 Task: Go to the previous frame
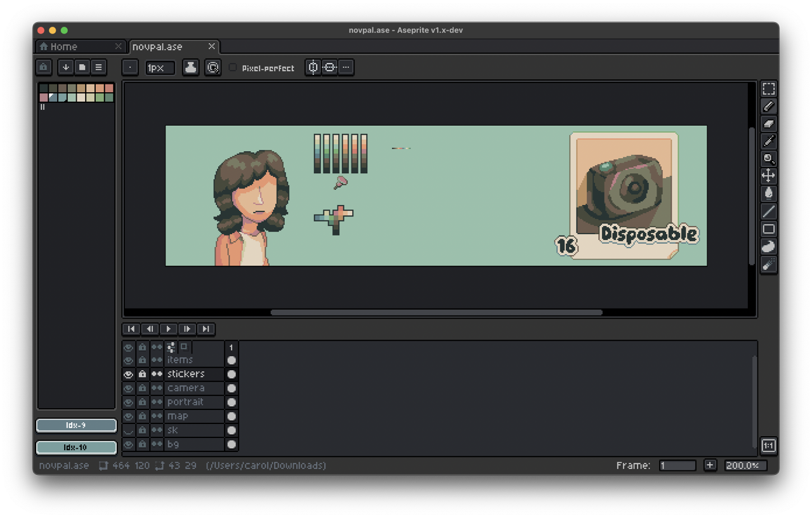[x=150, y=329]
